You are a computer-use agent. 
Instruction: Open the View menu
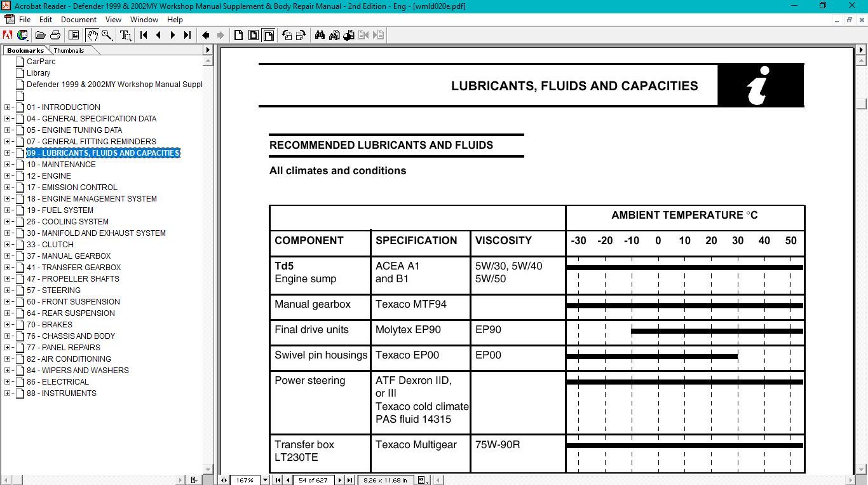click(113, 20)
